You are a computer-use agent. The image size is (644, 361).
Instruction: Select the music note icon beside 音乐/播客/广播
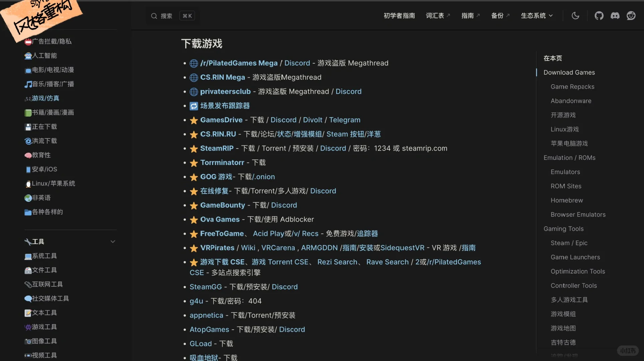[28, 84]
